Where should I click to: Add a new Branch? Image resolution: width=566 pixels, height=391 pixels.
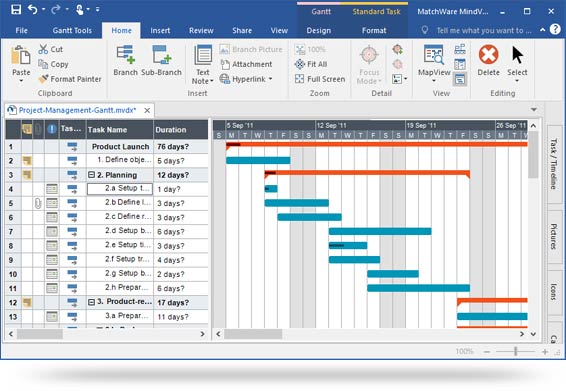125,60
